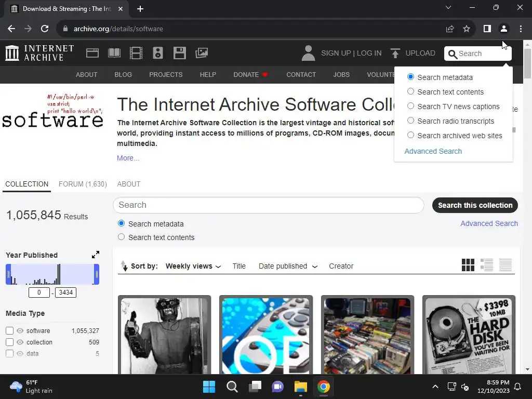Click the More... description link
The image size is (532, 399).
pyautogui.click(x=128, y=158)
